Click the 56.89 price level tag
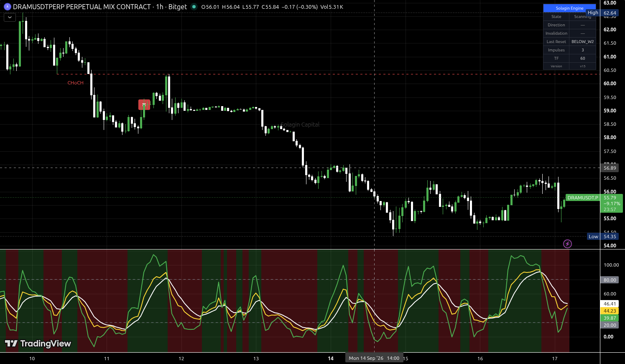Image resolution: width=625 pixels, height=364 pixels. pyautogui.click(x=610, y=168)
